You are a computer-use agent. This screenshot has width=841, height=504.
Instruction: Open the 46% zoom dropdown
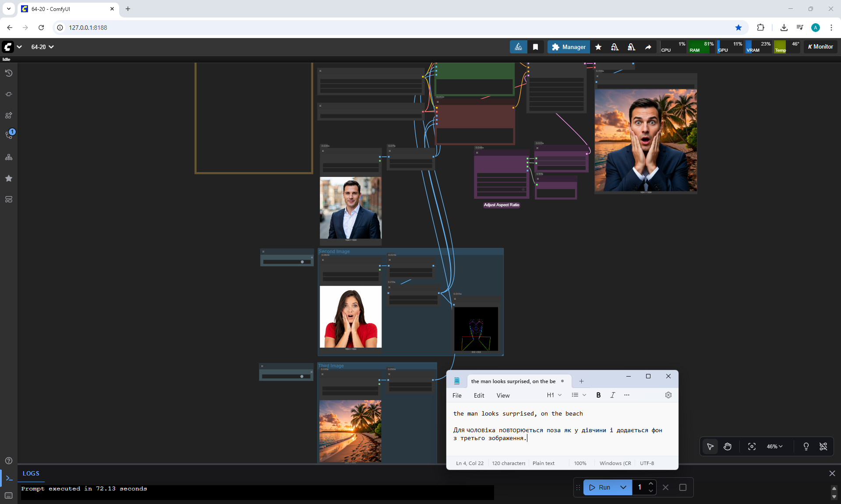pos(774,447)
